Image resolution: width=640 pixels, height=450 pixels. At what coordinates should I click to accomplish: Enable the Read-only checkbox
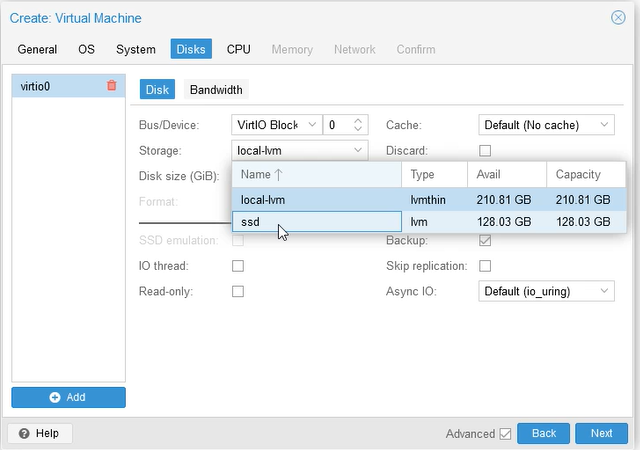click(238, 291)
